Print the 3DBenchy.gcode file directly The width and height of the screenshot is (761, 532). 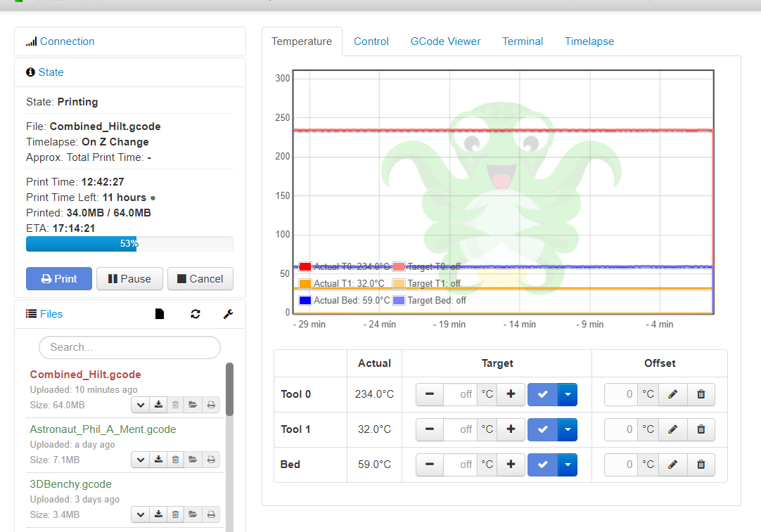pos(211,514)
